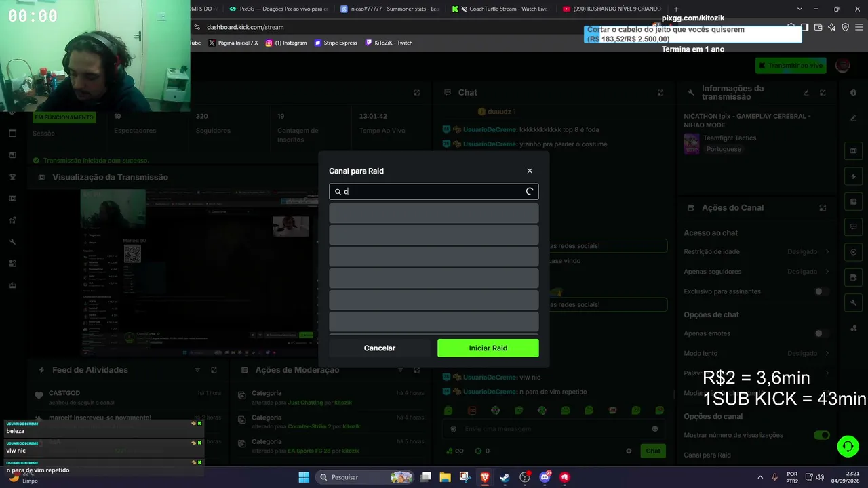Click the chat message input field
This screenshot has height=488, width=868.
(554, 429)
